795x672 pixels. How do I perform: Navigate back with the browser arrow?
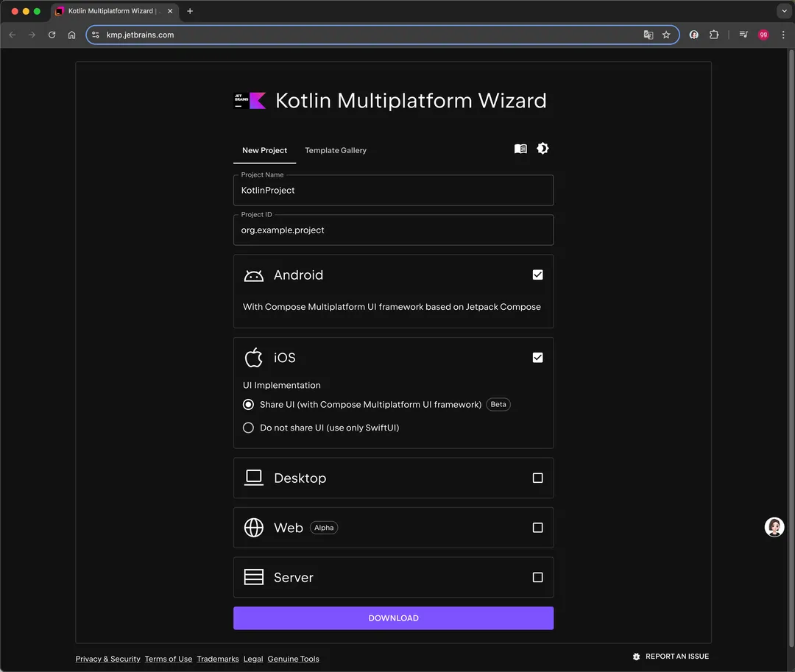13,35
